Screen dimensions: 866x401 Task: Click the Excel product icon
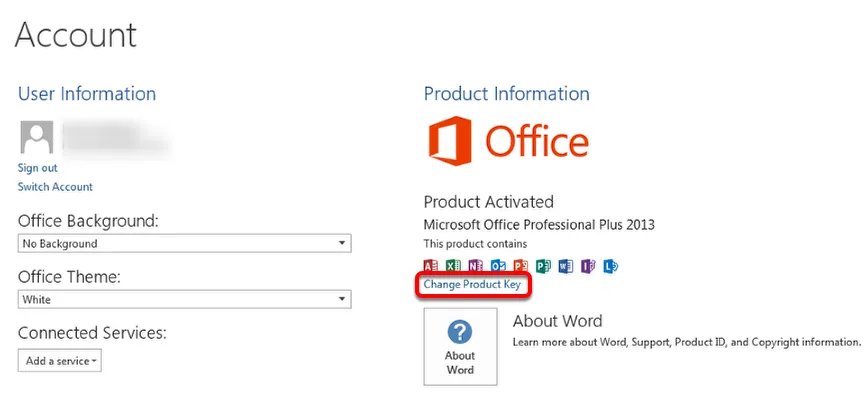click(454, 266)
